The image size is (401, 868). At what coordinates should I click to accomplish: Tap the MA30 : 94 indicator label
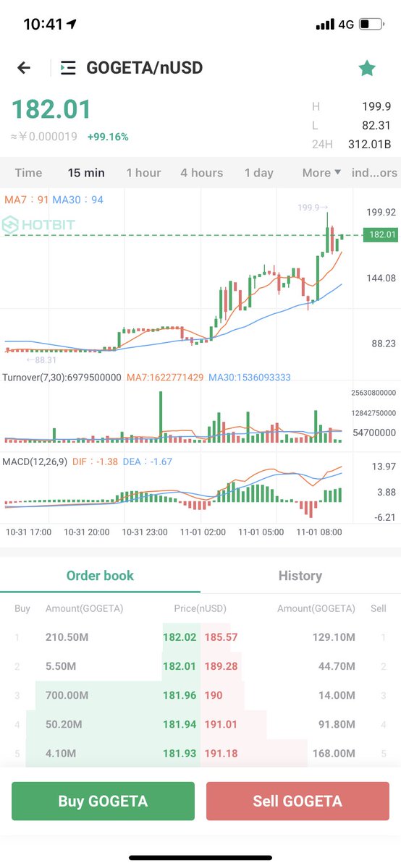[77, 199]
